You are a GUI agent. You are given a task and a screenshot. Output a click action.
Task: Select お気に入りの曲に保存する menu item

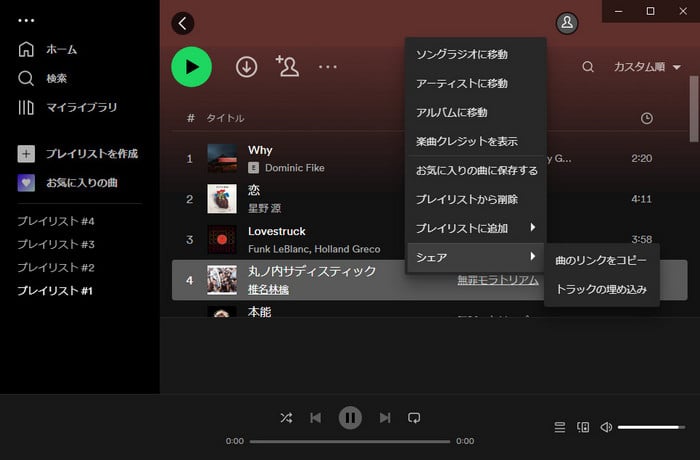point(476,171)
